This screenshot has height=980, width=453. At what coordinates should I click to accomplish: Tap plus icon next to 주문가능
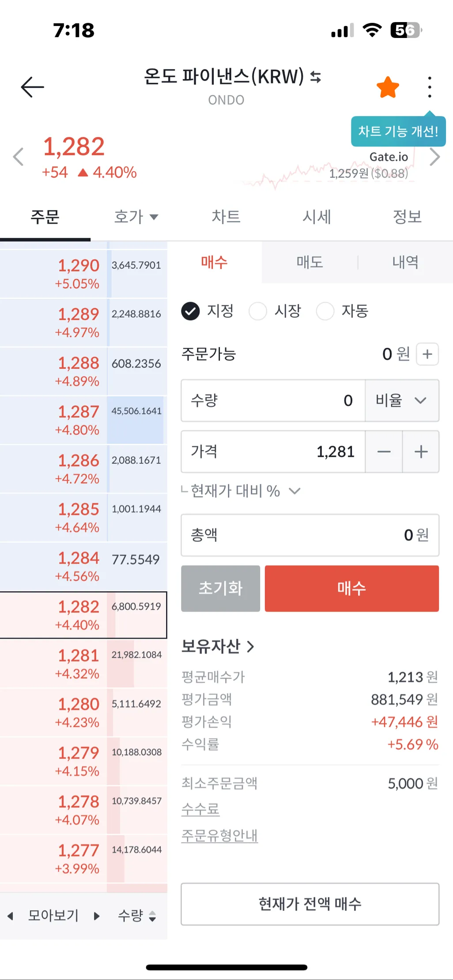(x=427, y=354)
